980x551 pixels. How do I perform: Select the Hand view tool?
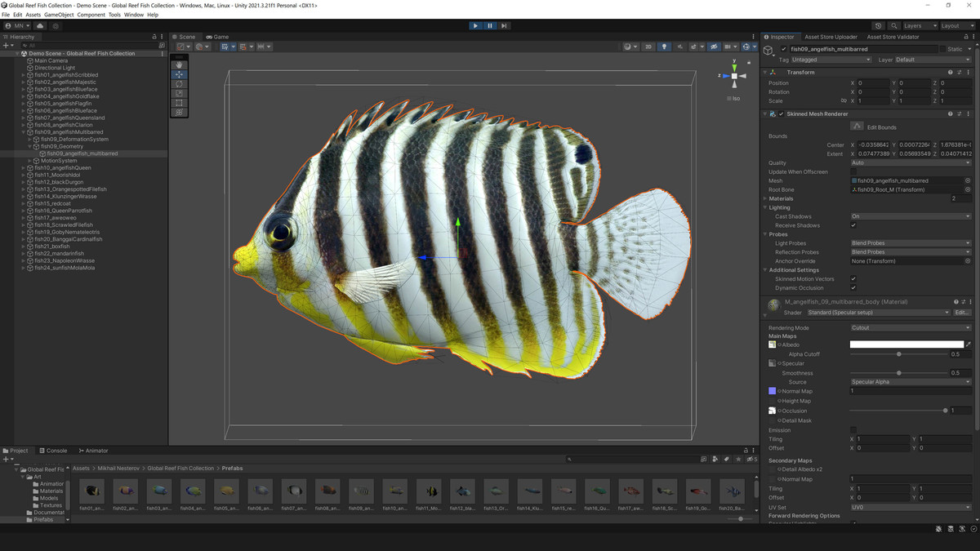coord(179,65)
